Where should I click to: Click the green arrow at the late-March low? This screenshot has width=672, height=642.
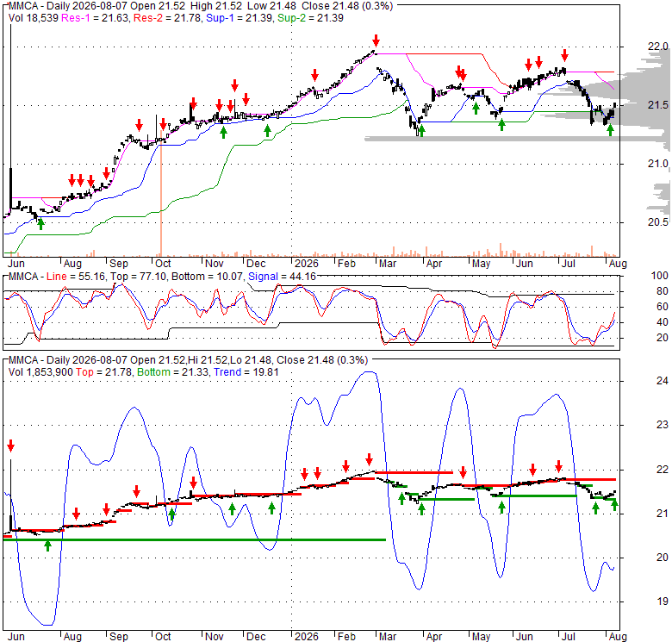421,131
